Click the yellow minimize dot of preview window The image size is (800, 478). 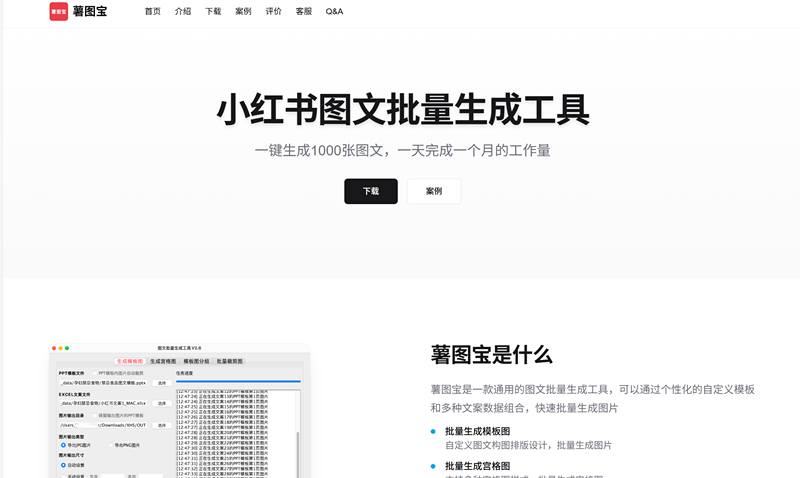coord(60,348)
